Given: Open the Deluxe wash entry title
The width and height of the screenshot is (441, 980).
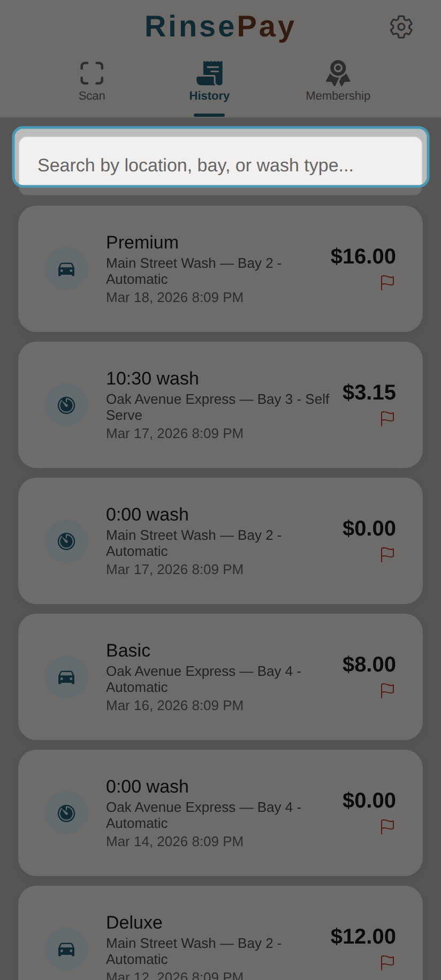Looking at the screenshot, I should (134, 923).
